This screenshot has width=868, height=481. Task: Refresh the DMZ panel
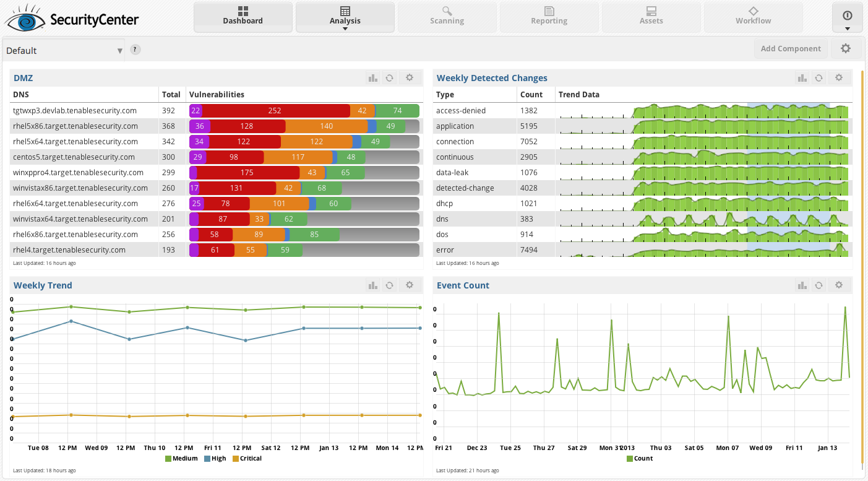tap(390, 78)
